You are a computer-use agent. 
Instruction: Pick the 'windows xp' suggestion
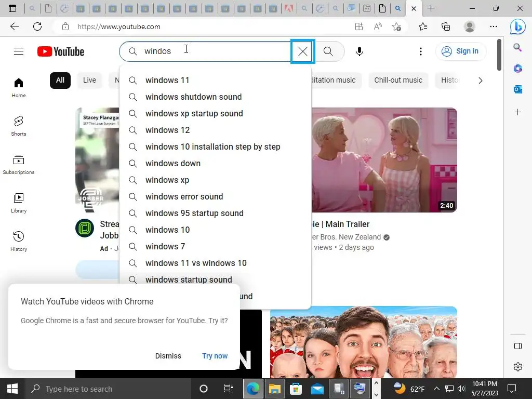click(x=215, y=180)
